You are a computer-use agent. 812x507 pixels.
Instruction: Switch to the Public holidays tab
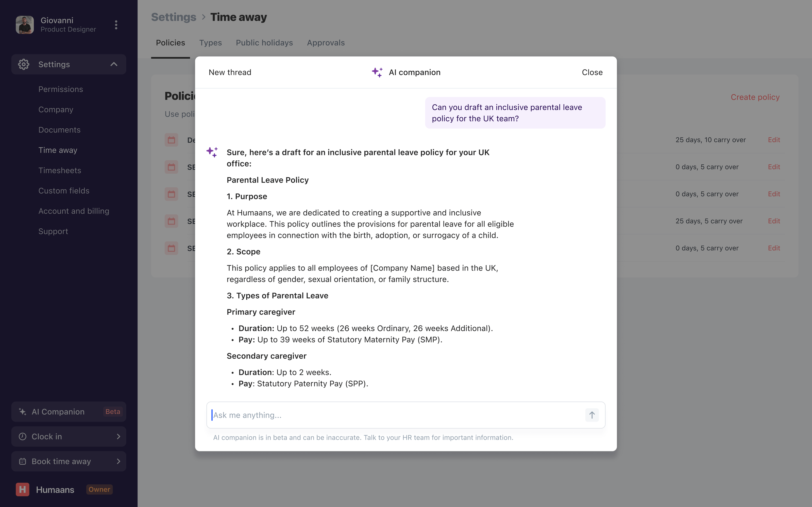click(x=264, y=43)
